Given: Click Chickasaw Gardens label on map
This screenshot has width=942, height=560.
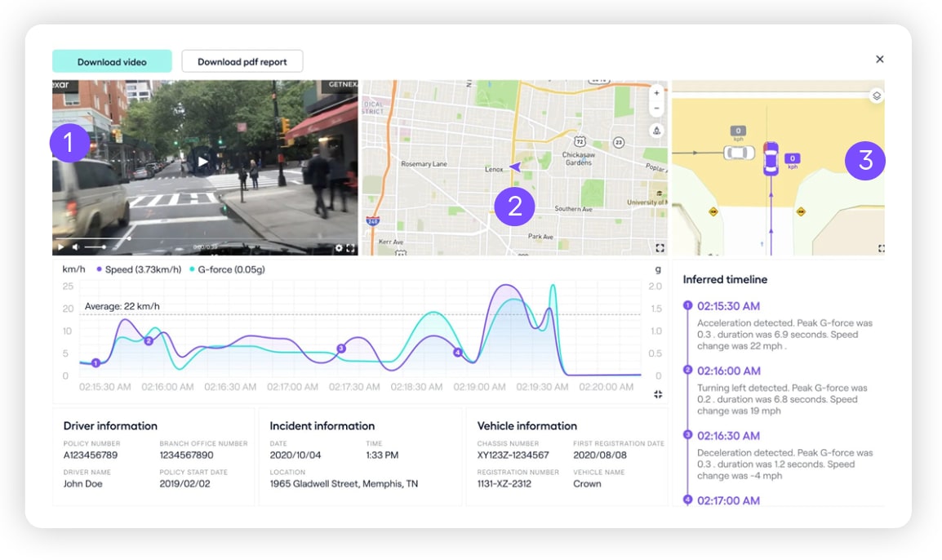Looking at the screenshot, I should pyautogui.click(x=578, y=158).
